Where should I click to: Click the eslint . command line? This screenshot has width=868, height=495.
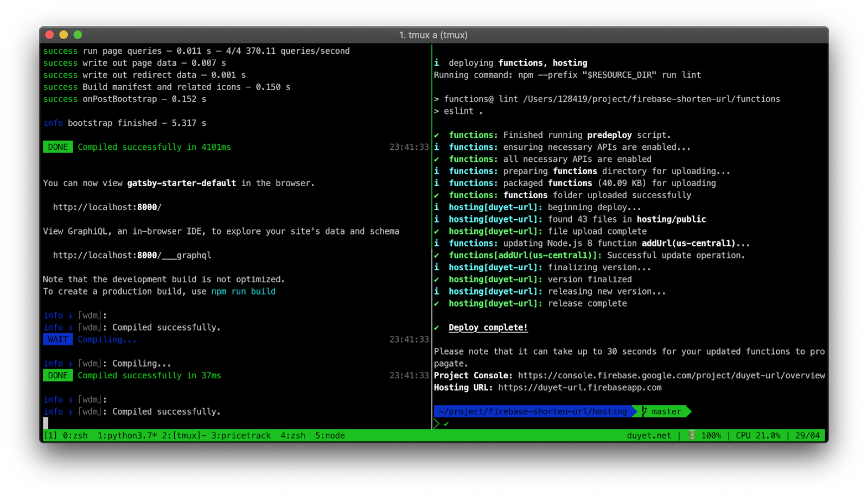pyautogui.click(x=458, y=111)
